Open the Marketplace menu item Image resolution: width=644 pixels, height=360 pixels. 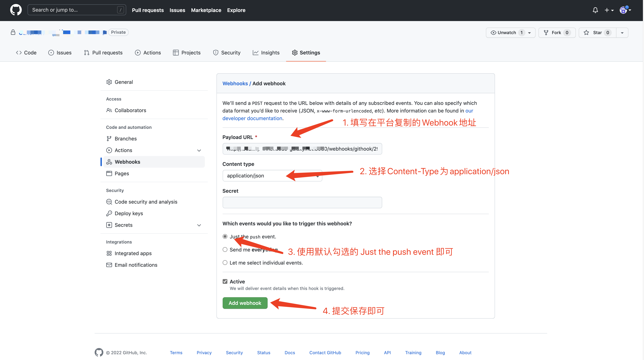point(206,10)
